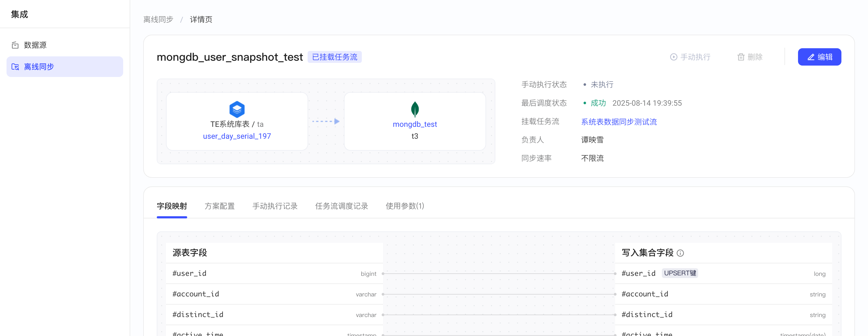Select target field #distinct_id row
This screenshot has width=868, height=336.
click(723, 314)
